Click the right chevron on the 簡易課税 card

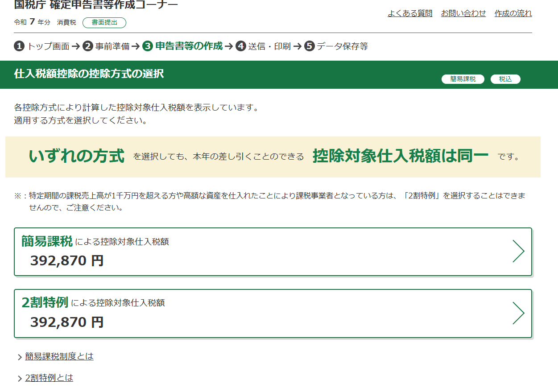(x=518, y=252)
